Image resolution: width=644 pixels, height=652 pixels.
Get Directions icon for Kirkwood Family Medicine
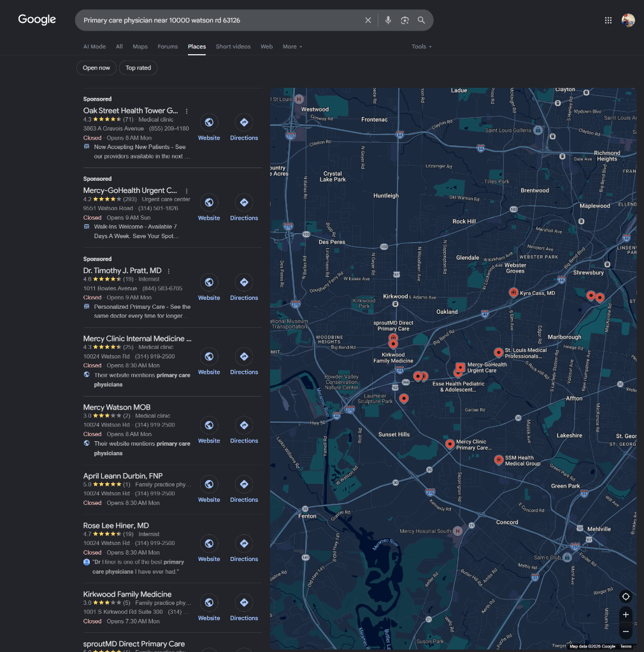click(244, 602)
